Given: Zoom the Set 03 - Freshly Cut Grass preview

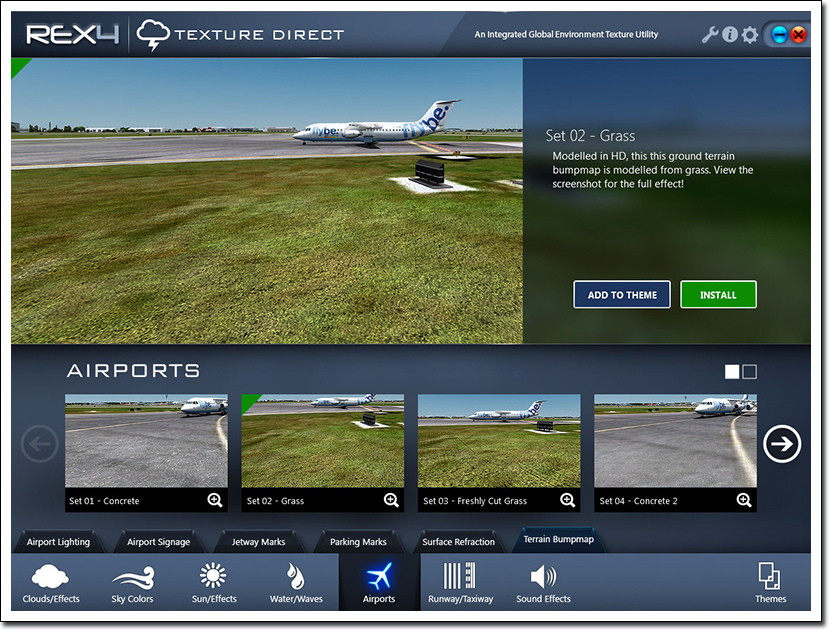Looking at the screenshot, I should [567, 500].
